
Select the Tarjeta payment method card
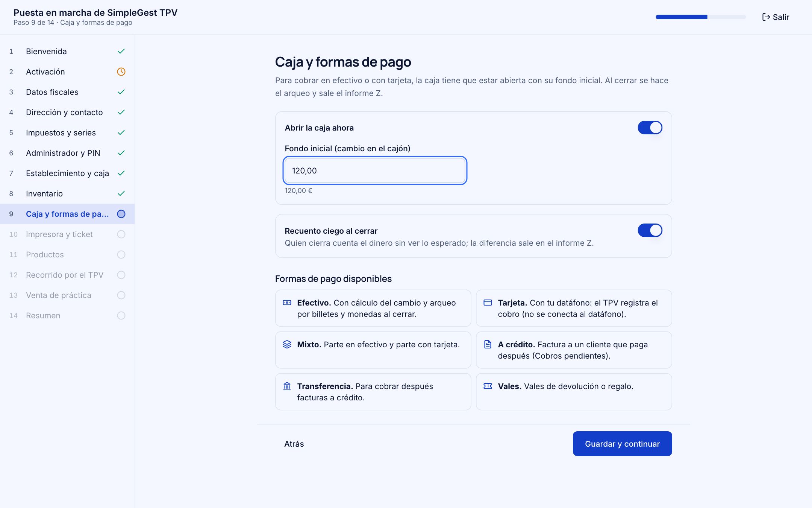(x=574, y=308)
